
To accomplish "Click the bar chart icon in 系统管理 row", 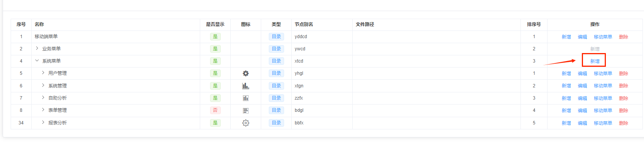I will coord(246,86).
